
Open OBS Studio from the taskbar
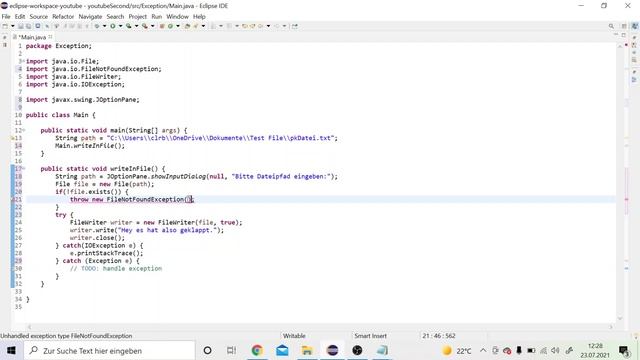coord(357,351)
